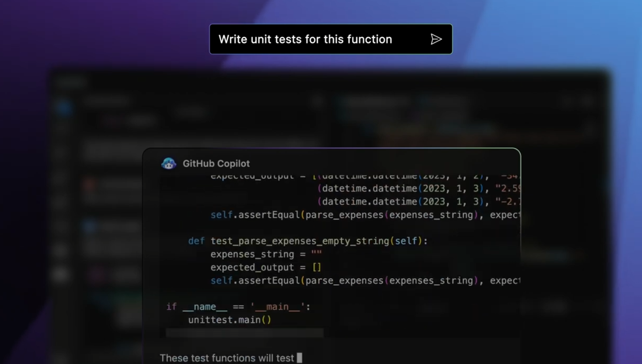Click the empty string literal after expenses_string
This screenshot has height=364, width=642.
pos(316,254)
